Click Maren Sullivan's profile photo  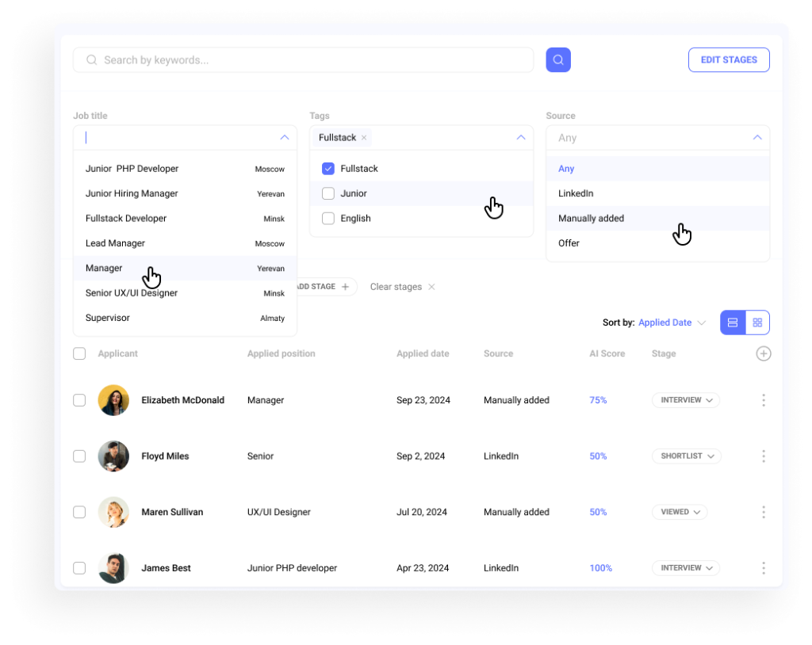click(x=113, y=512)
